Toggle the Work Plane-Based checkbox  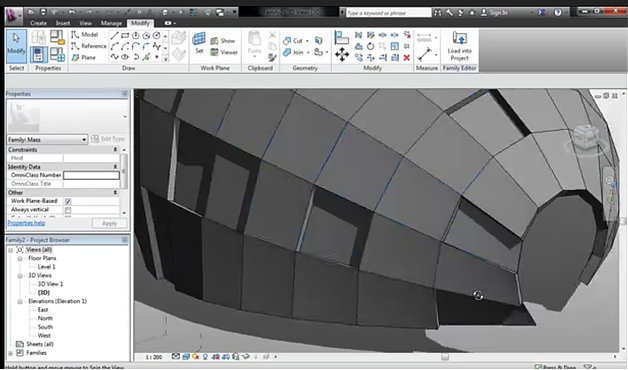tap(68, 201)
